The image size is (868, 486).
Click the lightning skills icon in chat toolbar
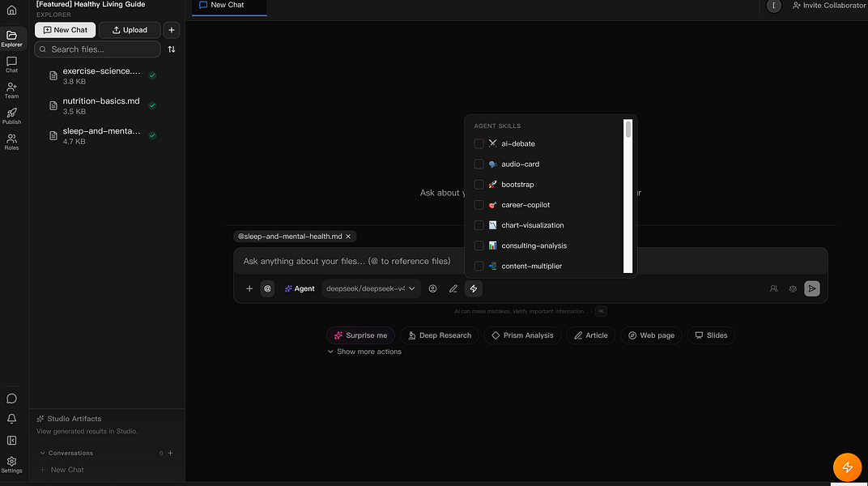(474, 288)
